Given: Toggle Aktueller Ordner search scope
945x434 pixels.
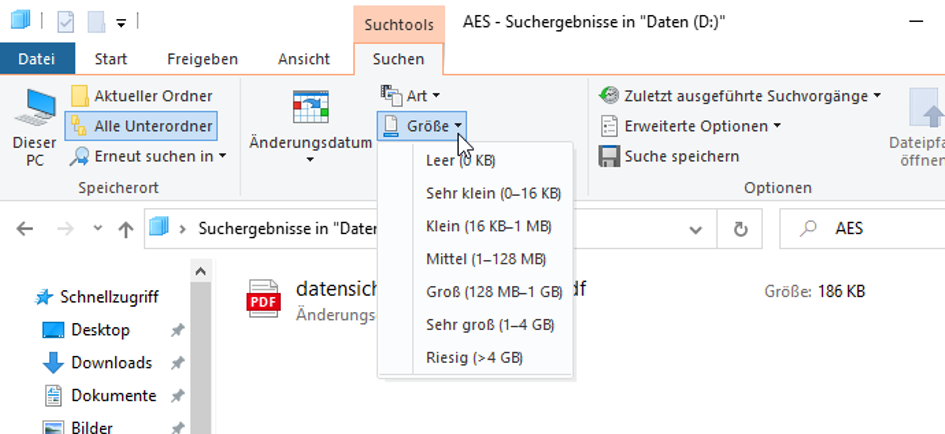Looking at the screenshot, I should click(x=142, y=96).
